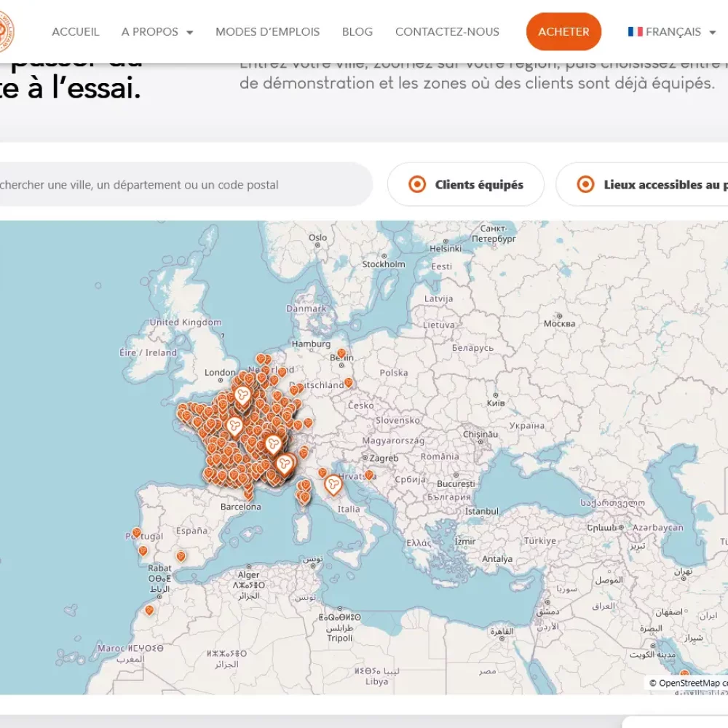Open the BLOG page link
728x728 pixels.
click(357, 31)
